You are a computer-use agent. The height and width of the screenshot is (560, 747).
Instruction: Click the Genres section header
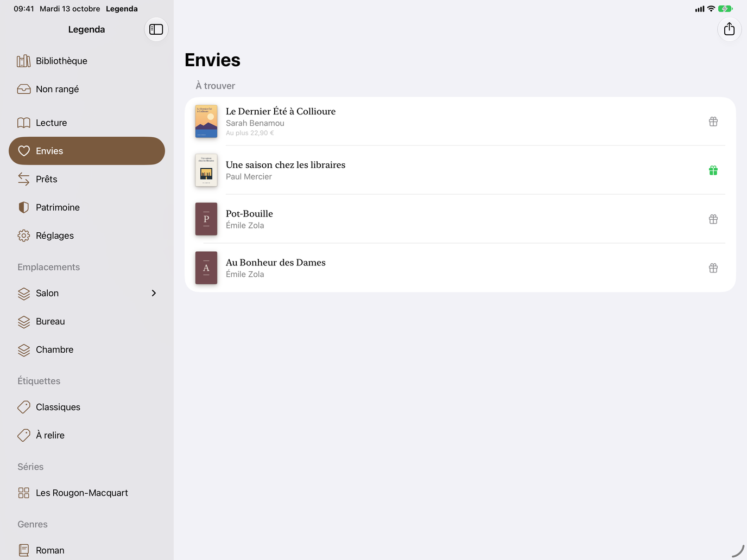33,524
